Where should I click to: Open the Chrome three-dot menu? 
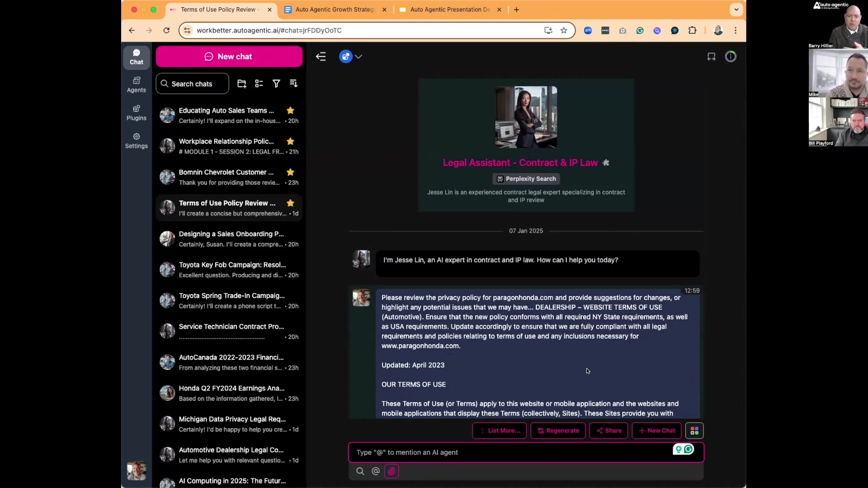point(736,30)
